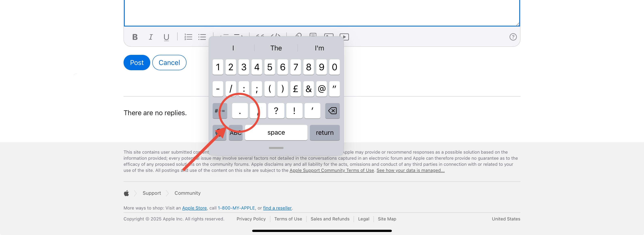The width and height of the screenshot is (644, 235).
Task: Click the Cancel button
Action: (169, 63)
